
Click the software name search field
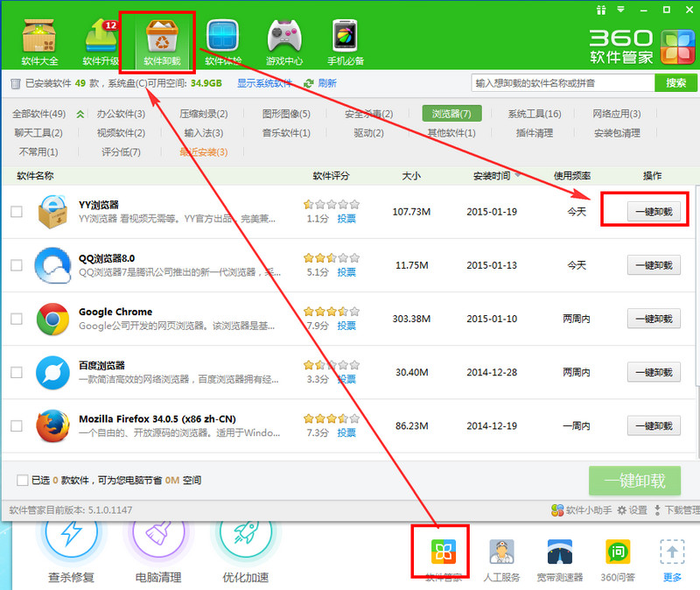[x=563, y=83]
